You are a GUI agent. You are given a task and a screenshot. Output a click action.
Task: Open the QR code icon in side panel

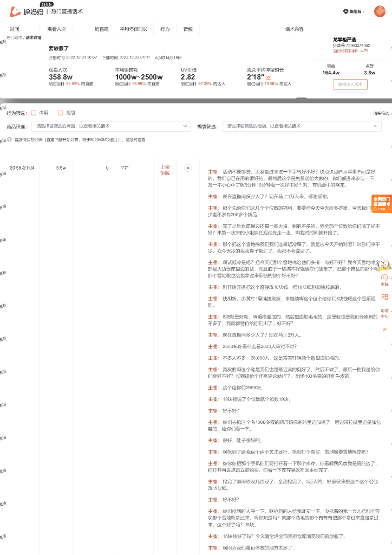tap(384, 298)
